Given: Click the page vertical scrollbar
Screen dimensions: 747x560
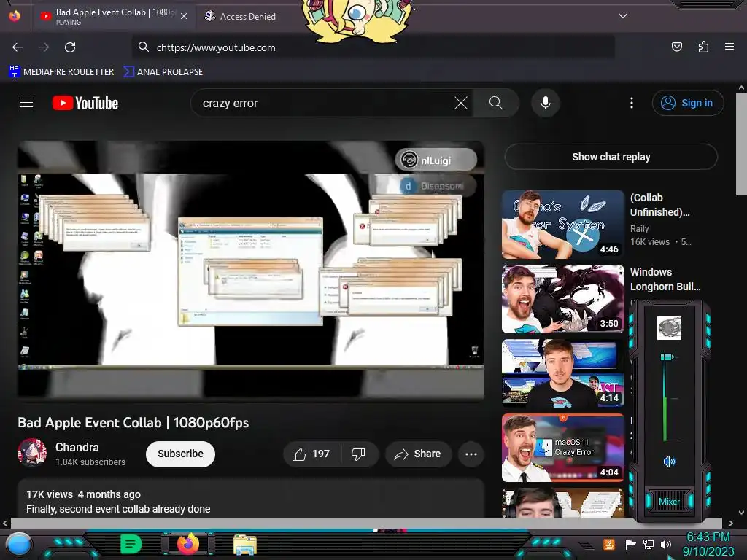Looking at the screenshot, I should pyautogui.click(x=741, y=144).
